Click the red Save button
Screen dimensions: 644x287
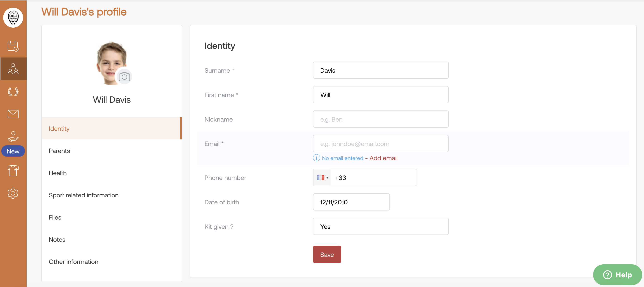[327, 254]
